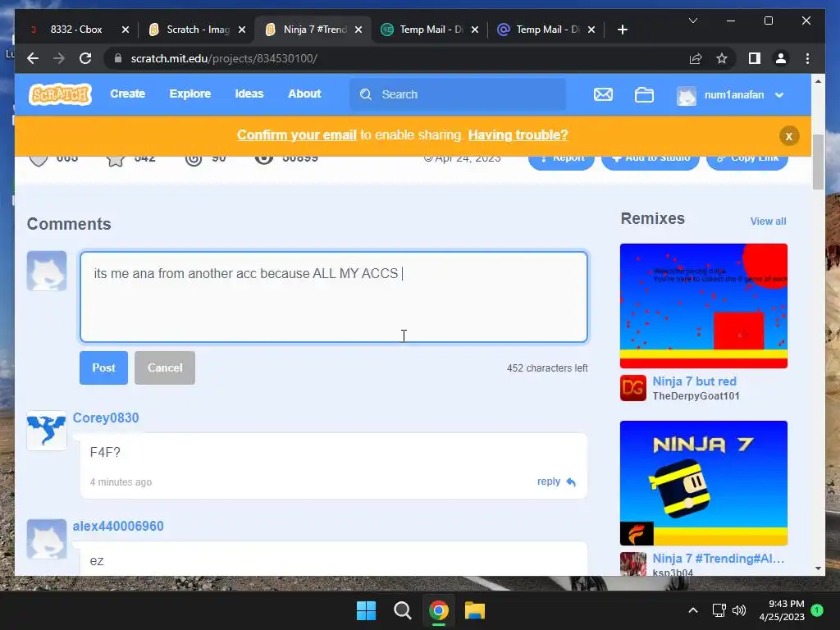This screenshot has height=630, width=840.
Task: Open a new browser tab with plus
Action: [622, 30]
